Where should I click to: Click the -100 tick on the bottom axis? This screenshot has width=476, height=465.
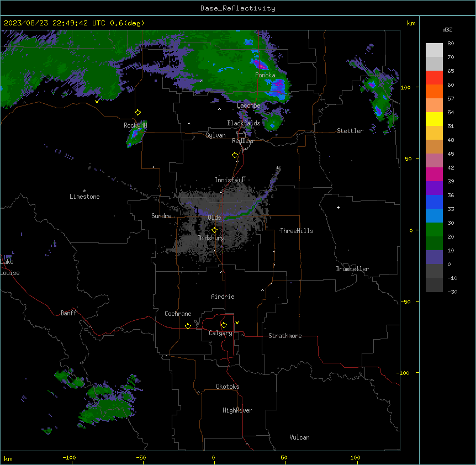click(x=69, y=457)
